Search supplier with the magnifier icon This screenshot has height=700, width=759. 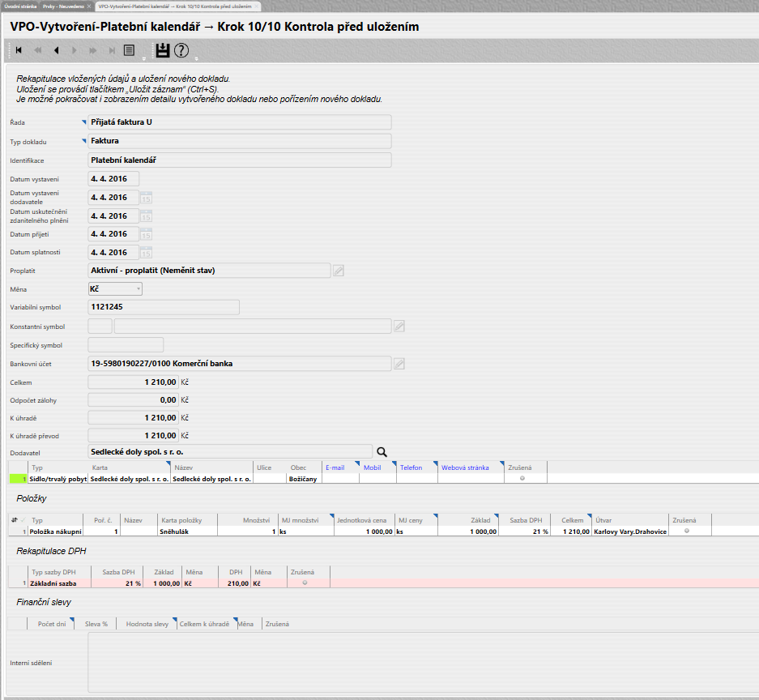pos(382,451)
